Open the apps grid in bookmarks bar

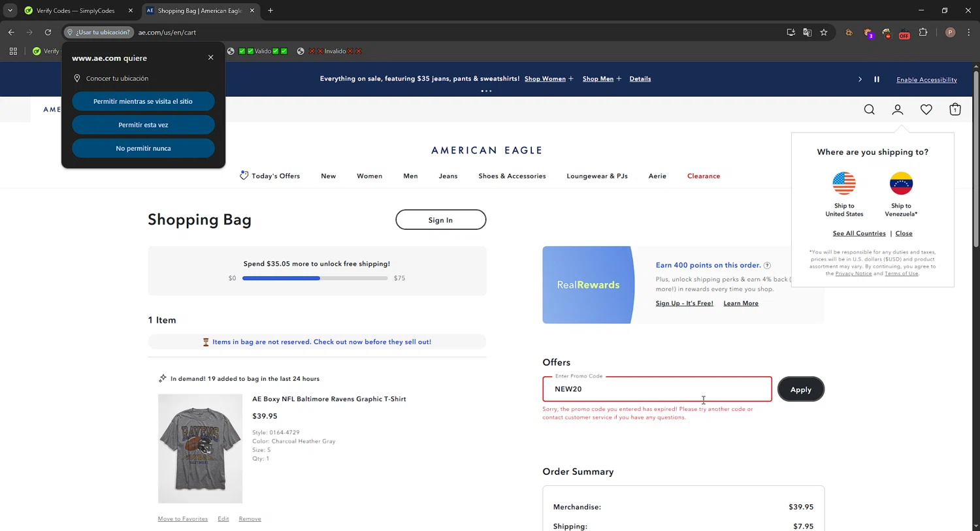click(x=13, y=51)
